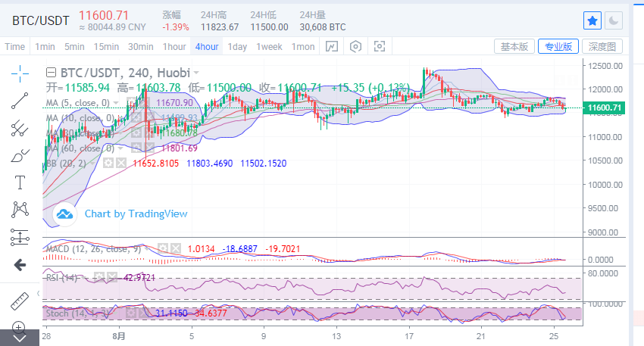Click the BTC/USDT pair title

[x=40, y=20]
